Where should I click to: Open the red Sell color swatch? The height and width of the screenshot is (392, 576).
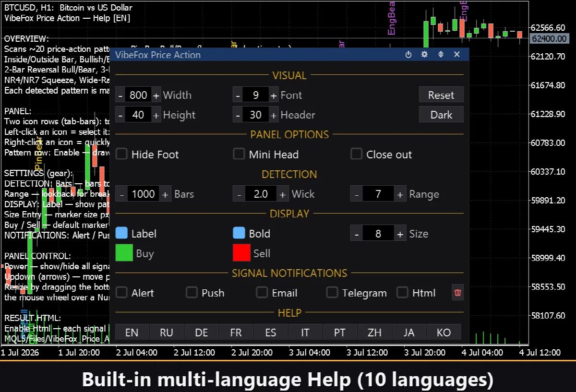tap(241, 253)
